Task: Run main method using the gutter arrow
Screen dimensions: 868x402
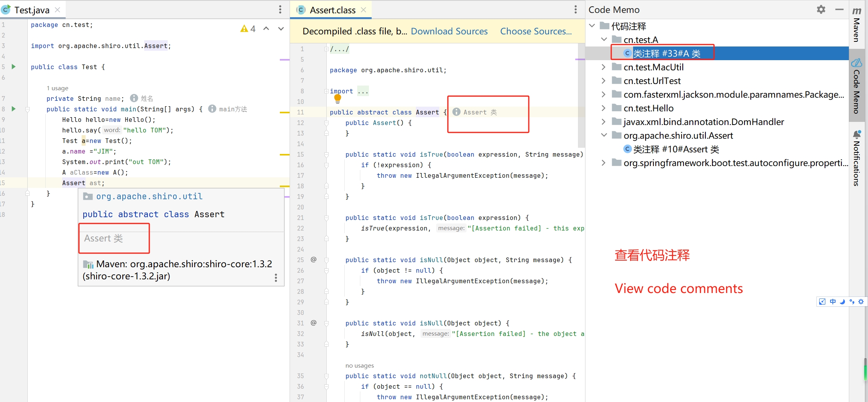Action: tap(14, 109)
